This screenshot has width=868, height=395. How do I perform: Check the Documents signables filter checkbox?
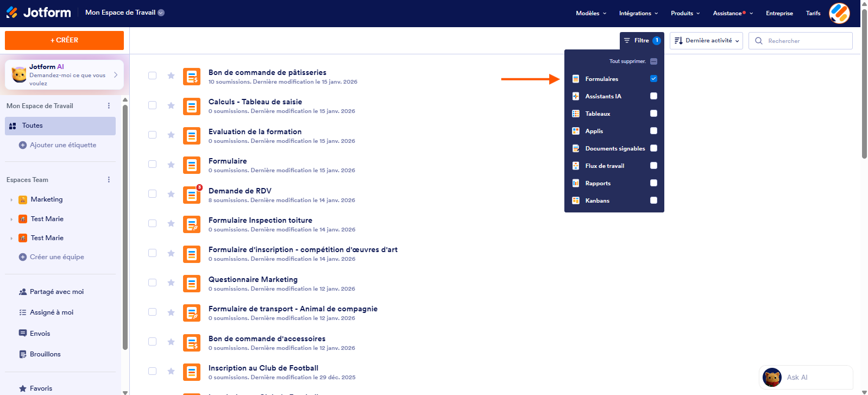tap(653, 148)
